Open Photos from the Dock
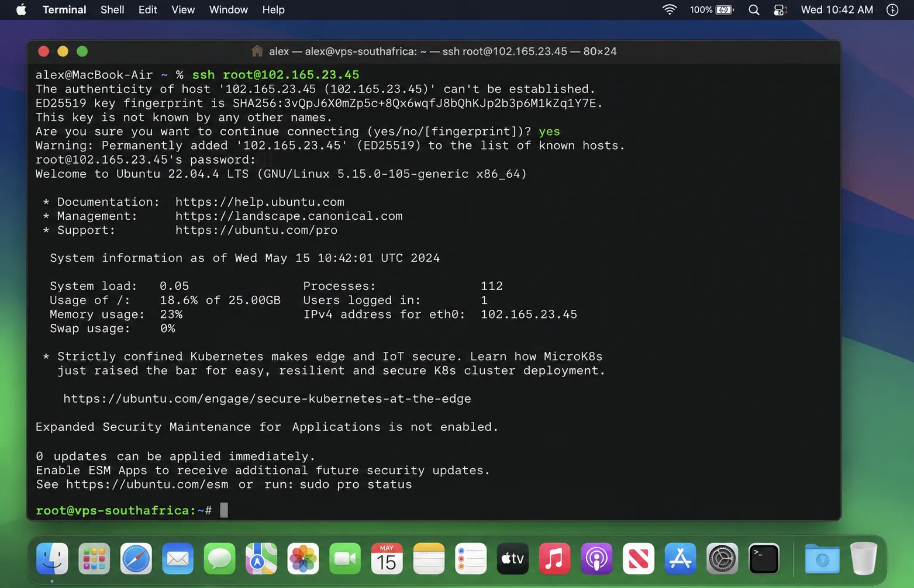Image resolution: width=914 pixels, height=588 pixels. click(303, 559)
